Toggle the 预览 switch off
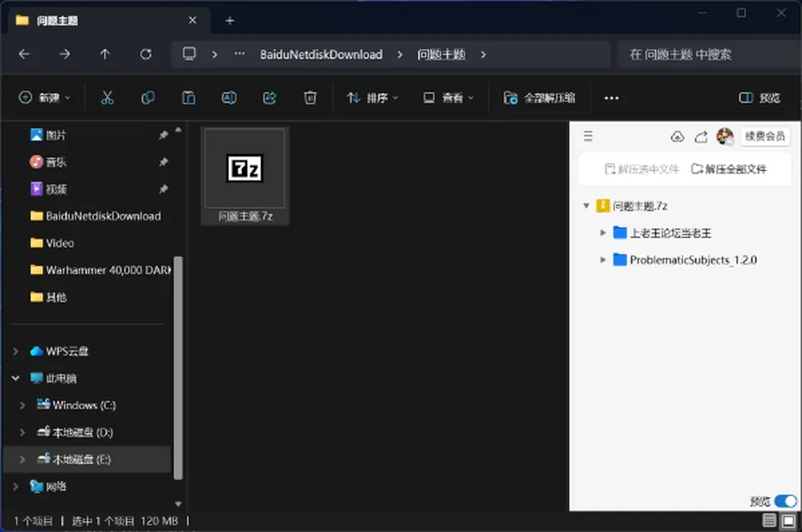Viewport: 802px width, 532px height. coord(785,501)
